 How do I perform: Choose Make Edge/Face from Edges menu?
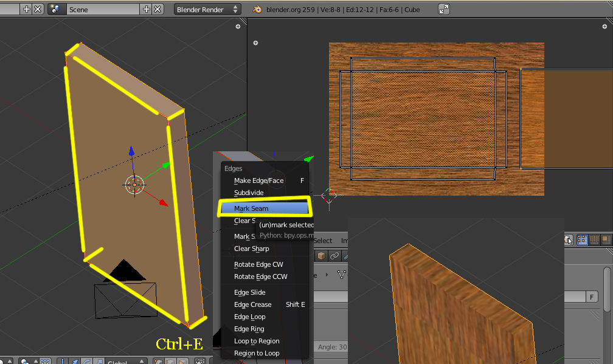pyautogui.click(x=265, y=180)
